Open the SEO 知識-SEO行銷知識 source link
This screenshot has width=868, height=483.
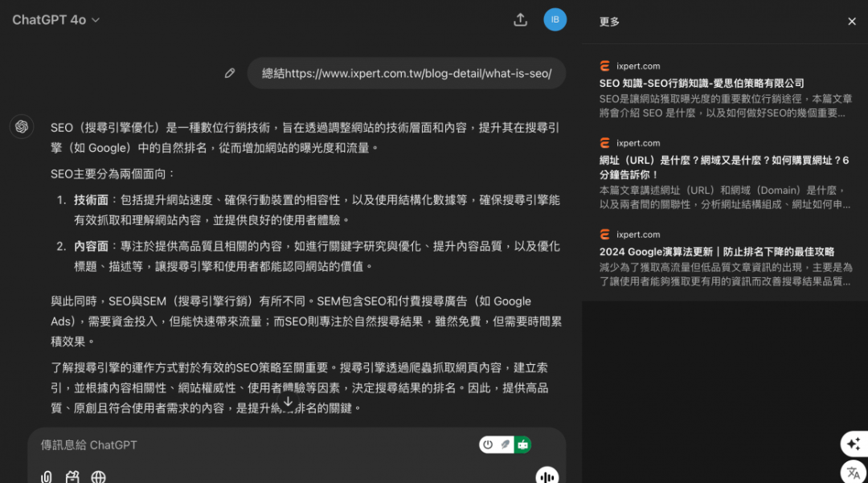[702, 83]
